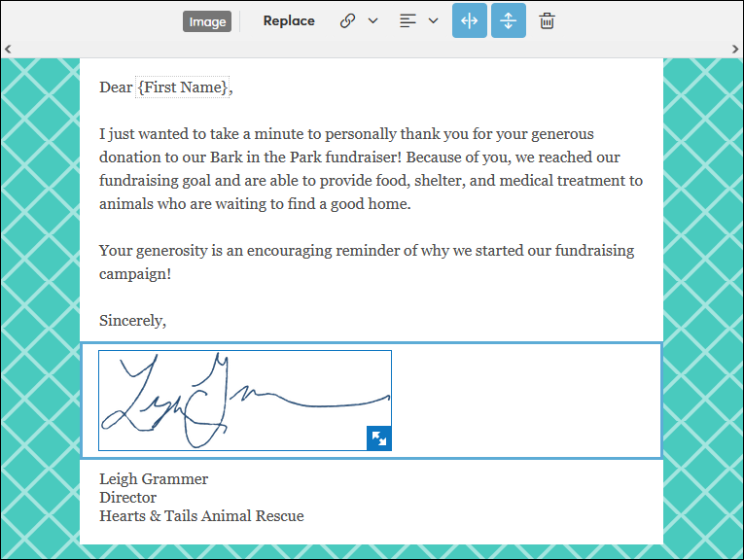Expand the alignment dropdown chevron
This screenshot has width=744, height=560.
(434, 20)
